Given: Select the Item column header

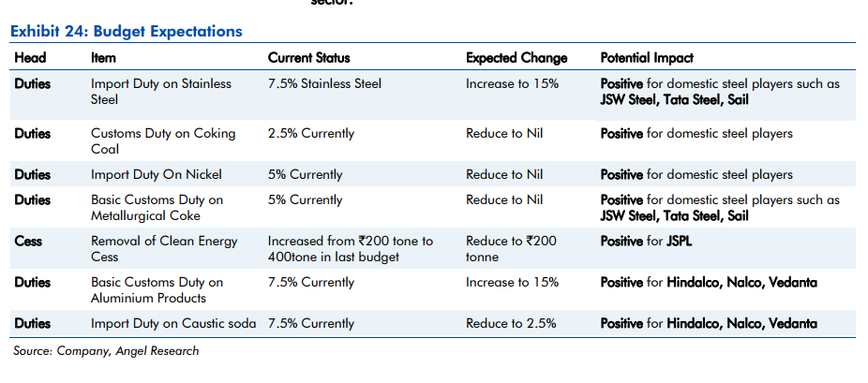Looking at the screenshot, I should point(103,58).
